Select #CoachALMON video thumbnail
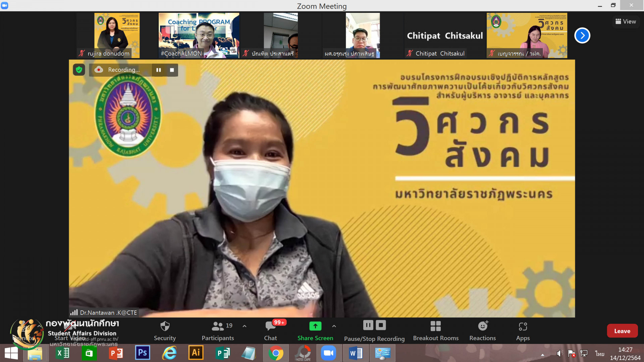The width and height of the screenshot is (644, 362). [x=199, y=36]
